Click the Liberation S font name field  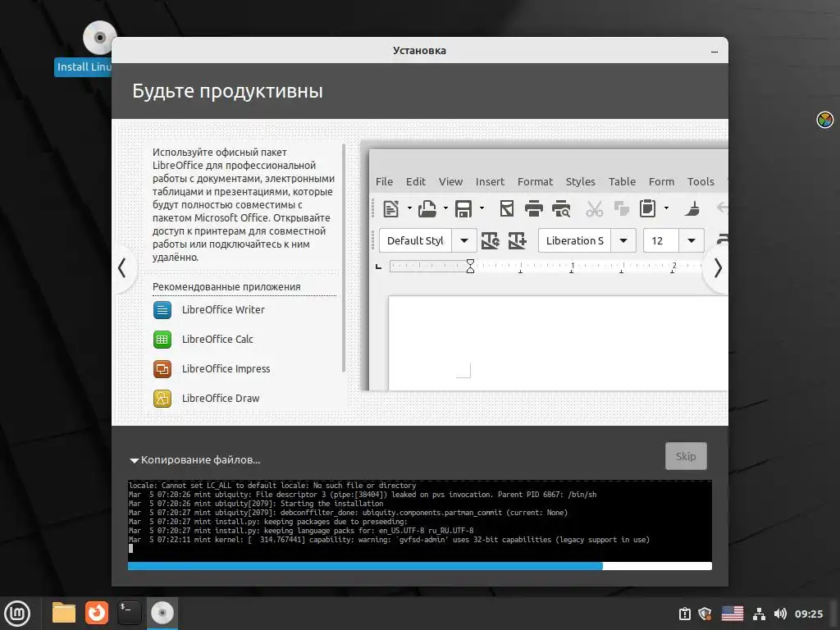(575, 240)
